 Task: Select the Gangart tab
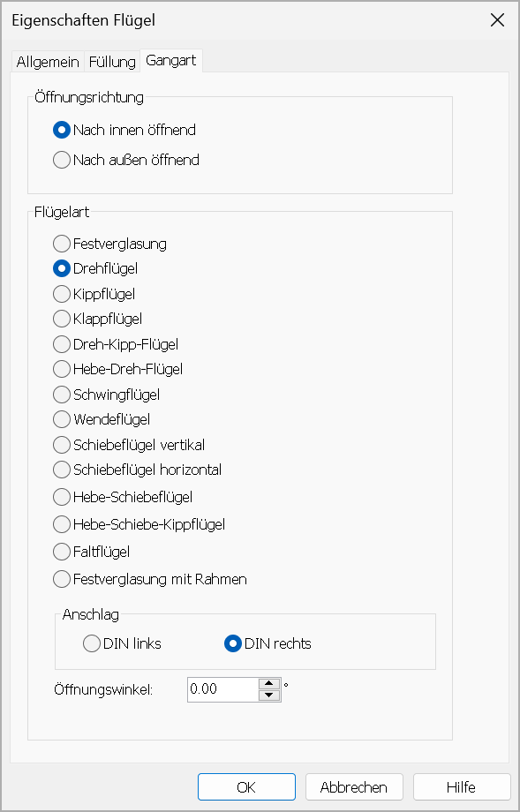coord(171,61)
